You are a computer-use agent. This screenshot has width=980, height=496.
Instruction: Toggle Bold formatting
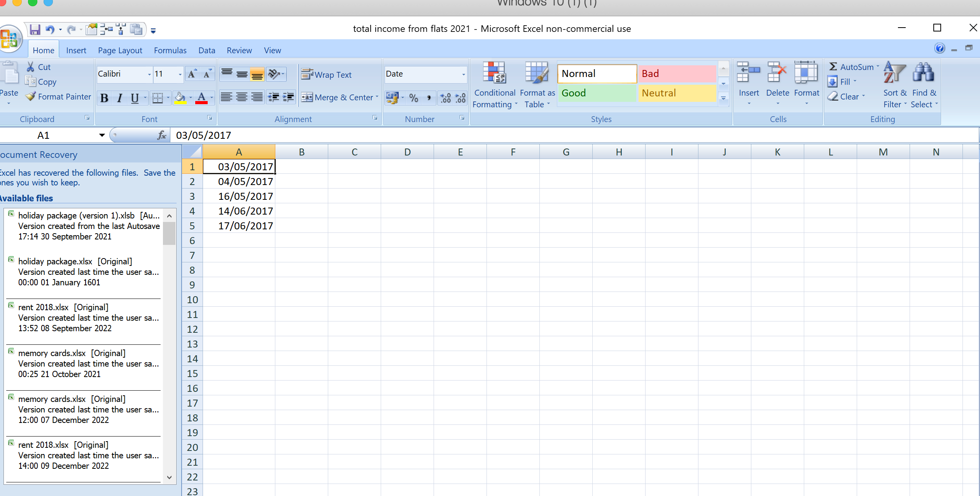click(x=103, y=98)
